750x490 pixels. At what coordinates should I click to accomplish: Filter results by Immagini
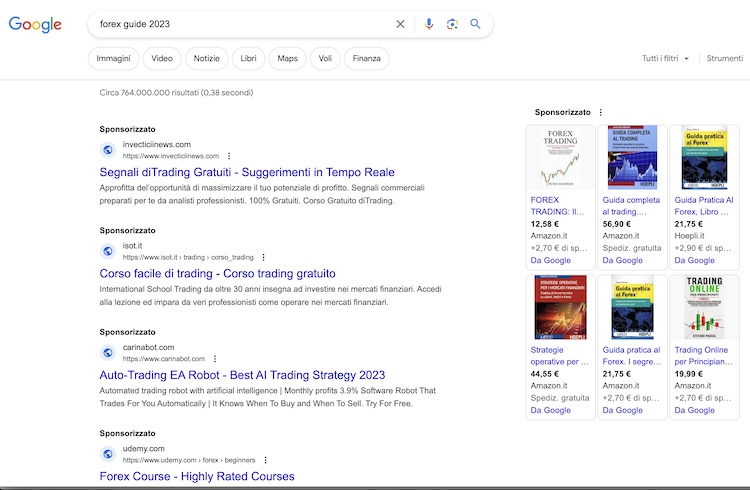(x=113, y=58)
